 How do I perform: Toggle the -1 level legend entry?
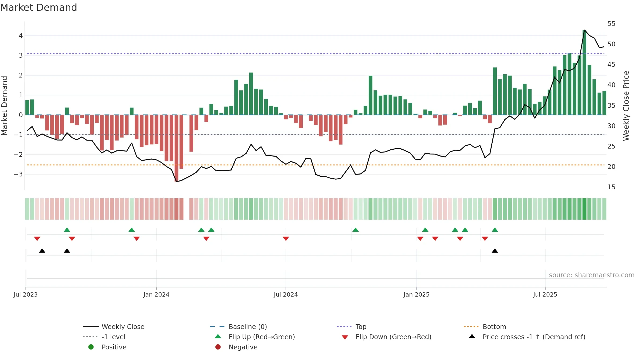tap(104, 337)
